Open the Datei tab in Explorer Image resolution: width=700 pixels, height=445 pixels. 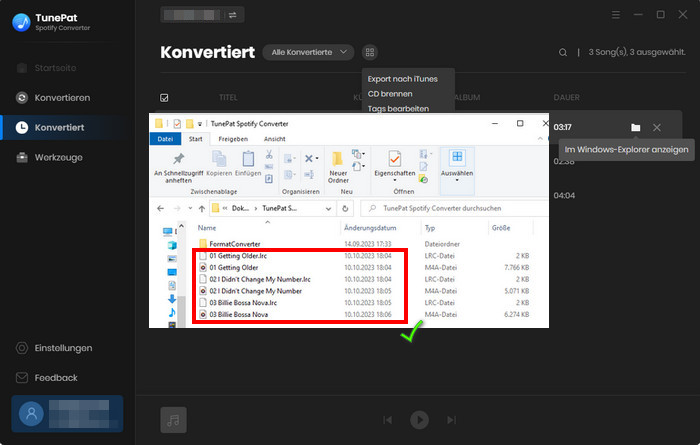coord(165,139)
